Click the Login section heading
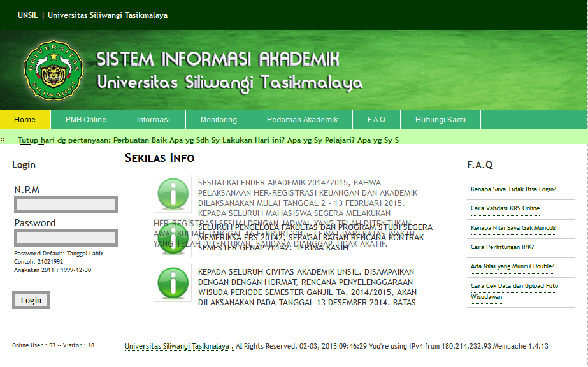The width and height of the screenshot is (588, 367). tap(24, 165)
